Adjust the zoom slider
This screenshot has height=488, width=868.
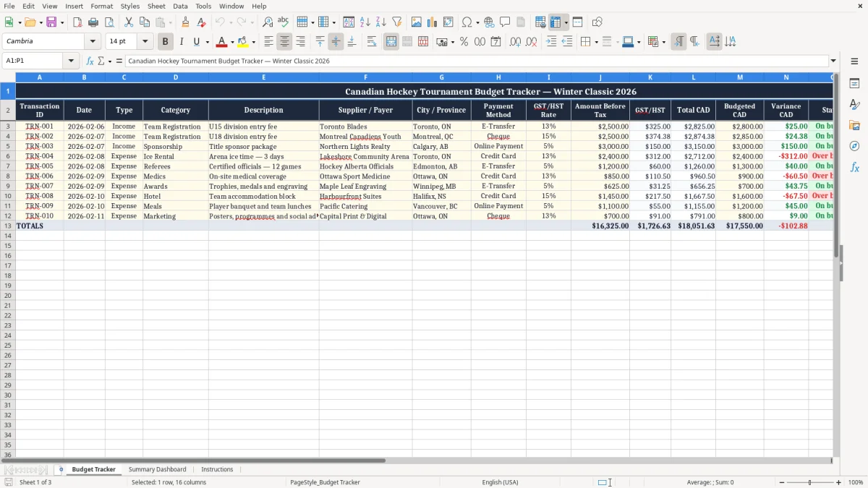click(x=810, y=482)
